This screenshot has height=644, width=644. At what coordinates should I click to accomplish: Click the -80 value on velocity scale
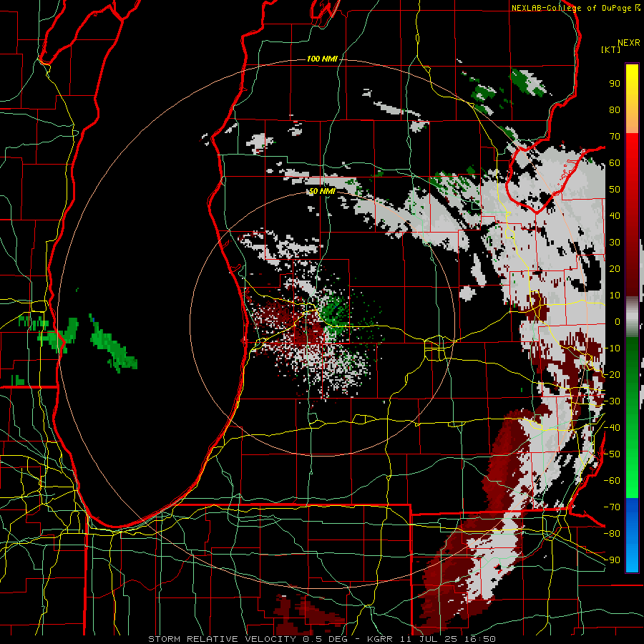click(x=612, y=534)
